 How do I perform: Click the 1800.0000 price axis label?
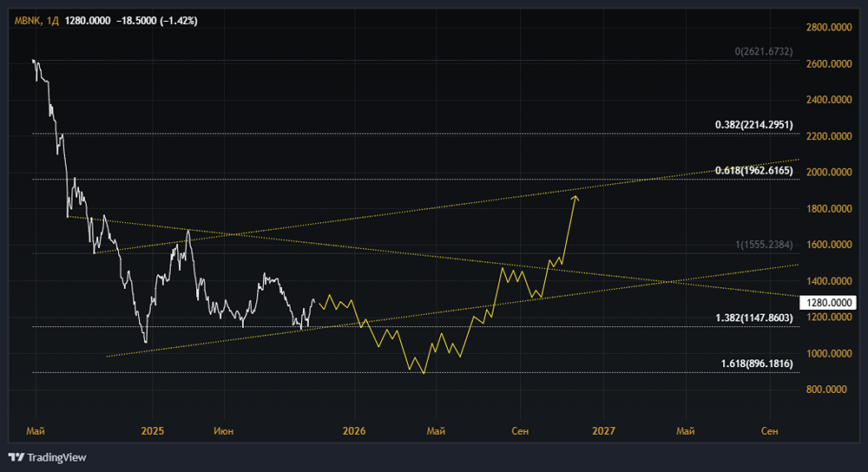pos(829,208)
